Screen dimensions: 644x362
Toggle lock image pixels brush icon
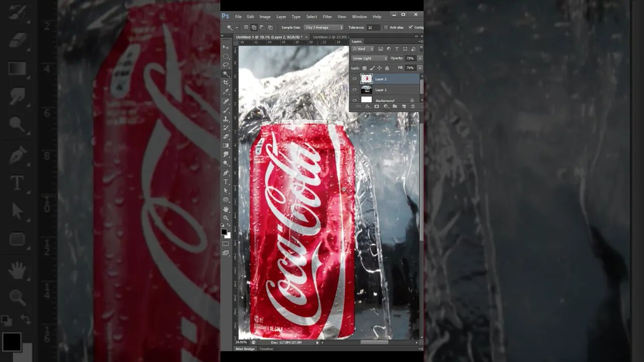(372, 68)
